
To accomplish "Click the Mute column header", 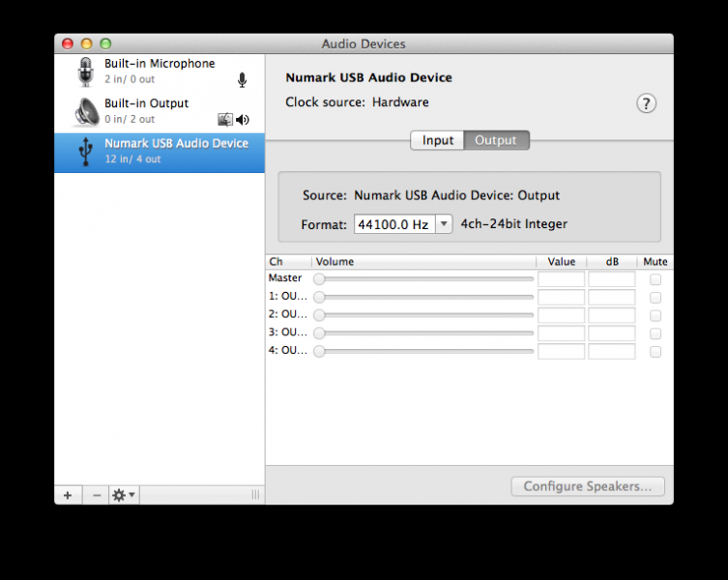I will (655, 261).
